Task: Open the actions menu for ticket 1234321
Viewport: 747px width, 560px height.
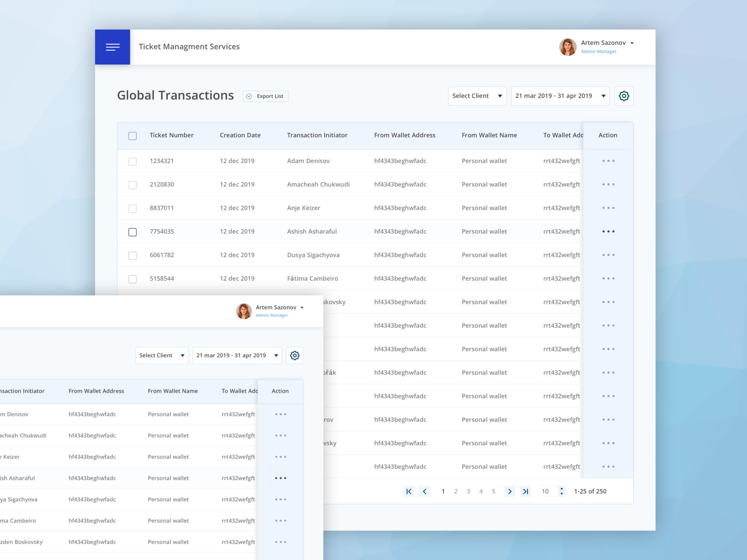Action: [608, 161]
